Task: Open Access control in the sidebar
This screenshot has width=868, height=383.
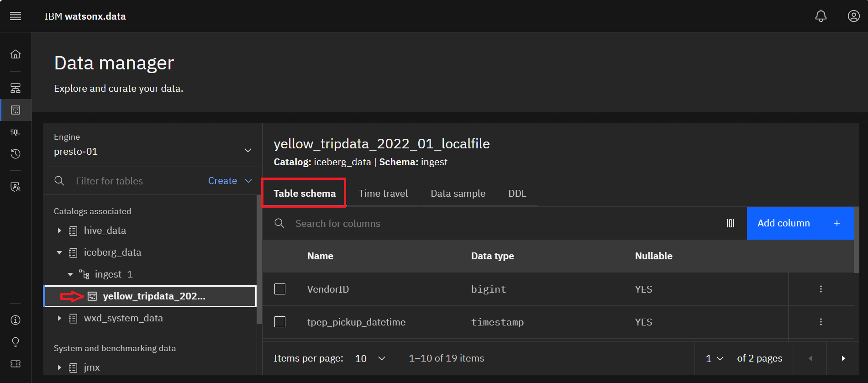Action: pos(16,187)
